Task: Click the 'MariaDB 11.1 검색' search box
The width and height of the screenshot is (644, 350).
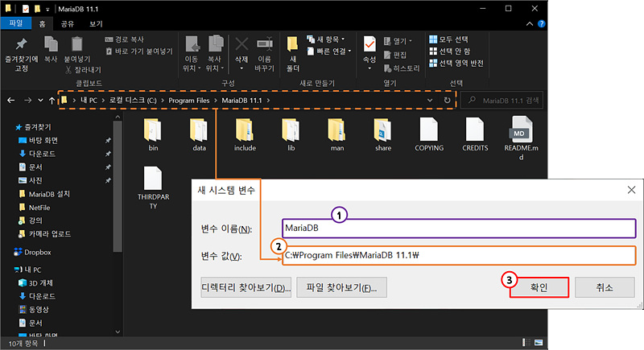Action: 502,100
